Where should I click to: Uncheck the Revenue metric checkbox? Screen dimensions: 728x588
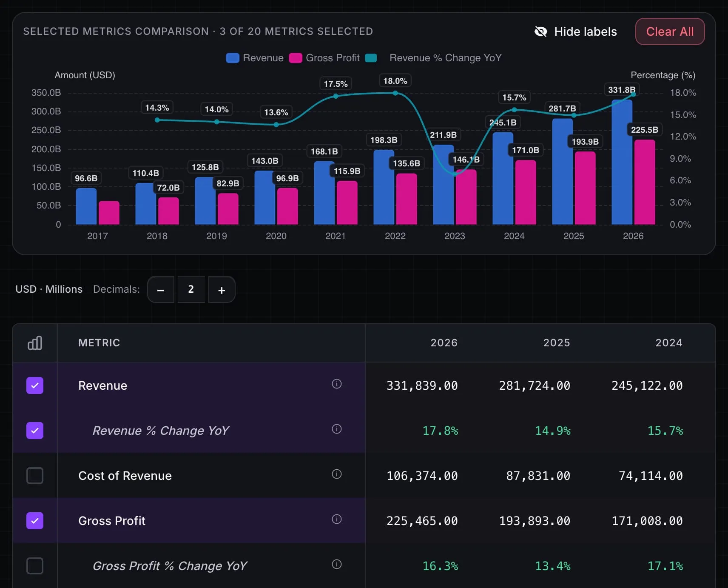(x=35, y=385)
